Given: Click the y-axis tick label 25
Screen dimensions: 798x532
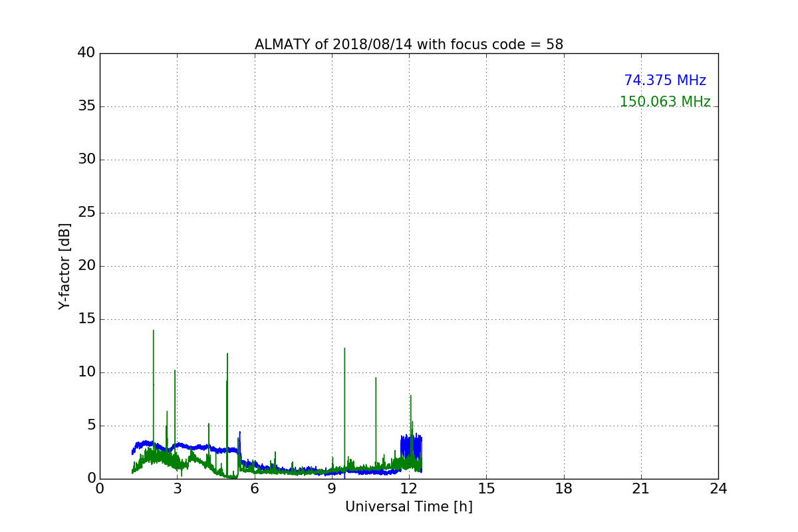Looking at the screenshot, I should point(85,213).
